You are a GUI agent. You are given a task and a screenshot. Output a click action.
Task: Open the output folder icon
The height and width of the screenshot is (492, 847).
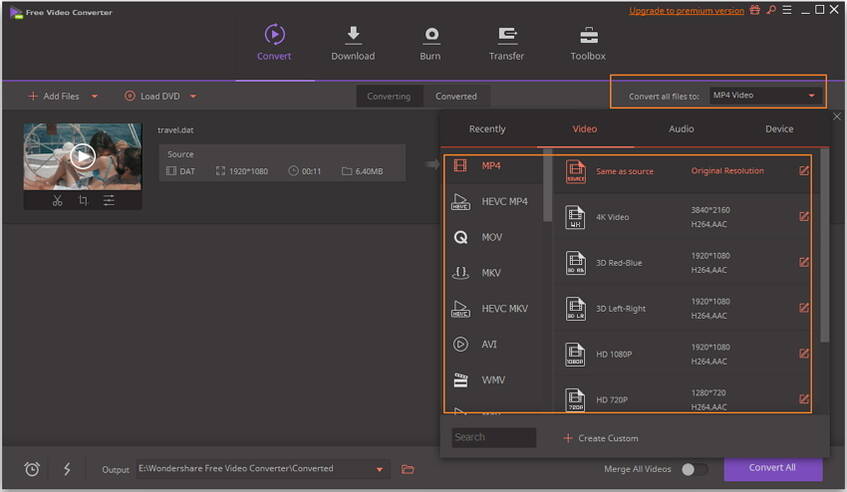(408, 469)
